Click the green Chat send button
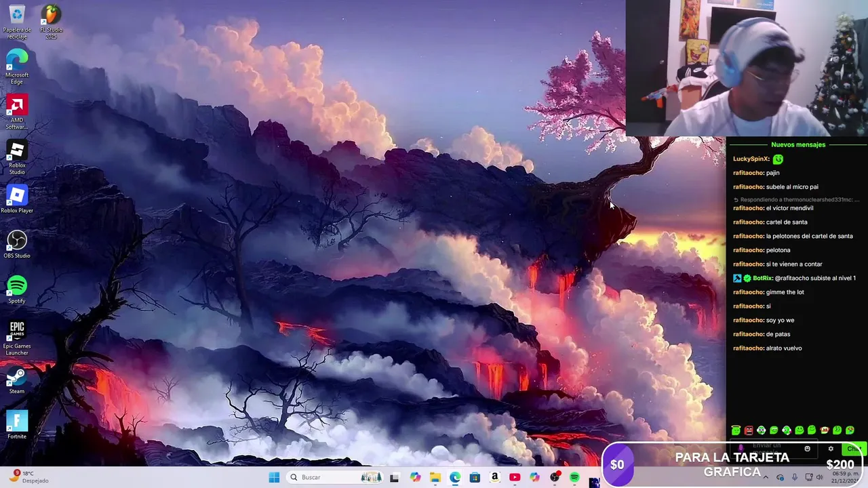Image resolution: width=868 pixels, height=488 pixels. pos(853,449)
